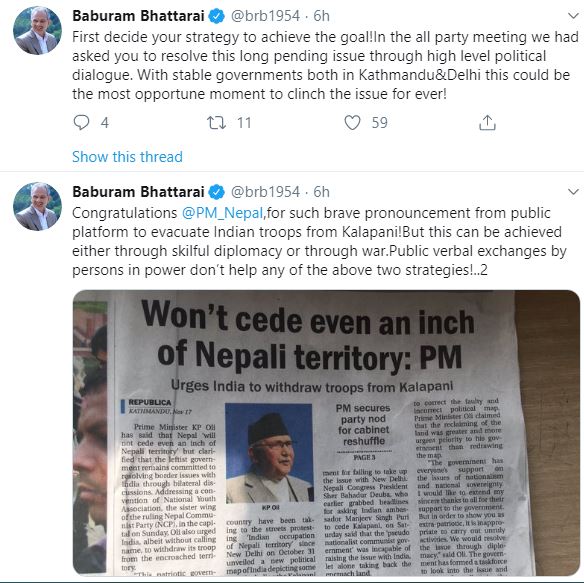Click the @brb1954 handle on the second tweet
584x583 pixels.
click(x=265, y=192)
